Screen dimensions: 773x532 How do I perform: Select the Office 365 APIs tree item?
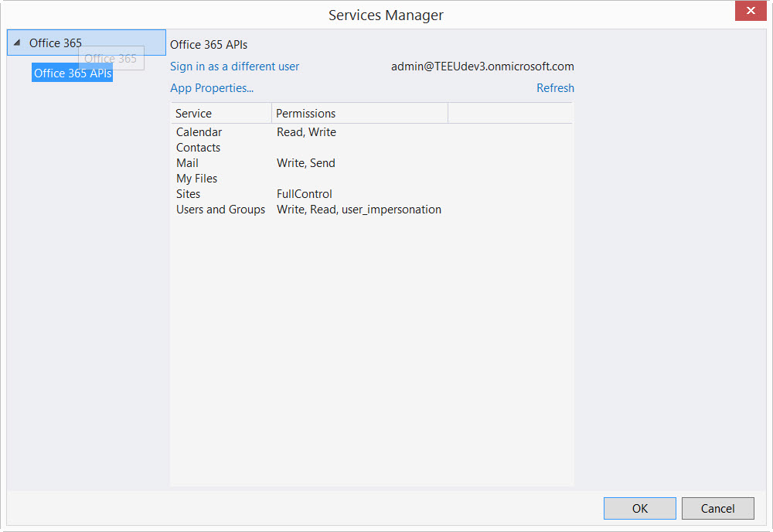click(73, 73)
